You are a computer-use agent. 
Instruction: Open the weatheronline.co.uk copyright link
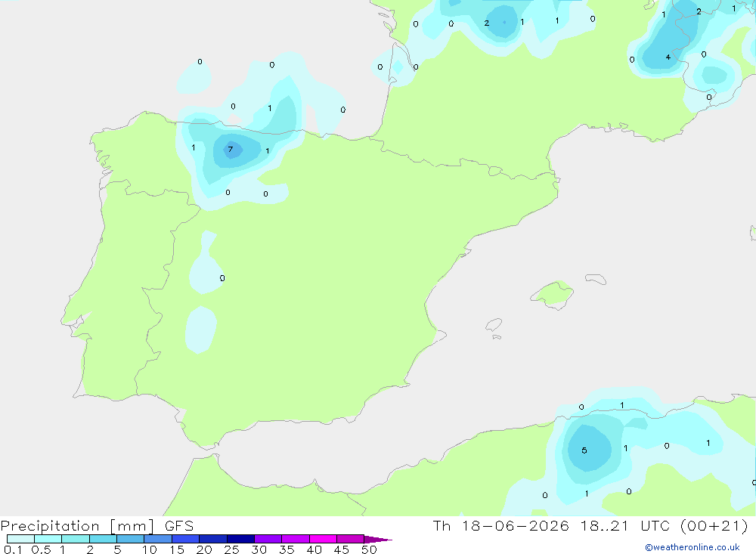point(692,547)
